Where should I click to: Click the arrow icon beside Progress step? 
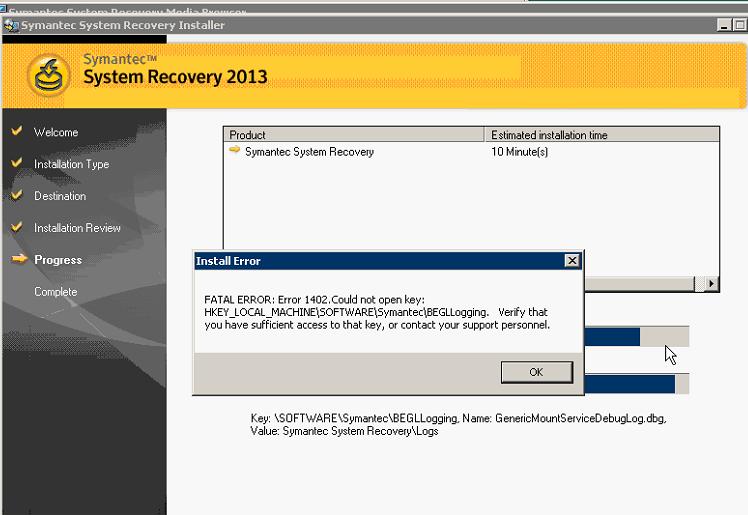click(x=19, y=258)
